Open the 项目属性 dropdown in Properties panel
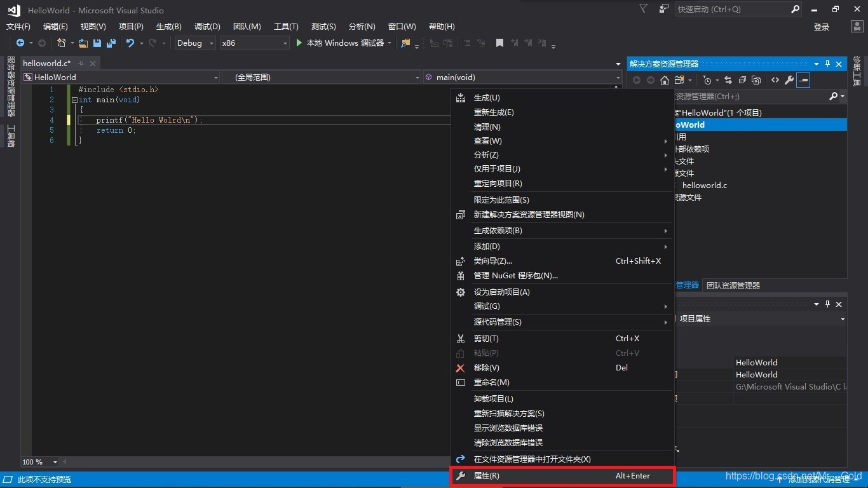868x488 pixels. tap(843, 319)
